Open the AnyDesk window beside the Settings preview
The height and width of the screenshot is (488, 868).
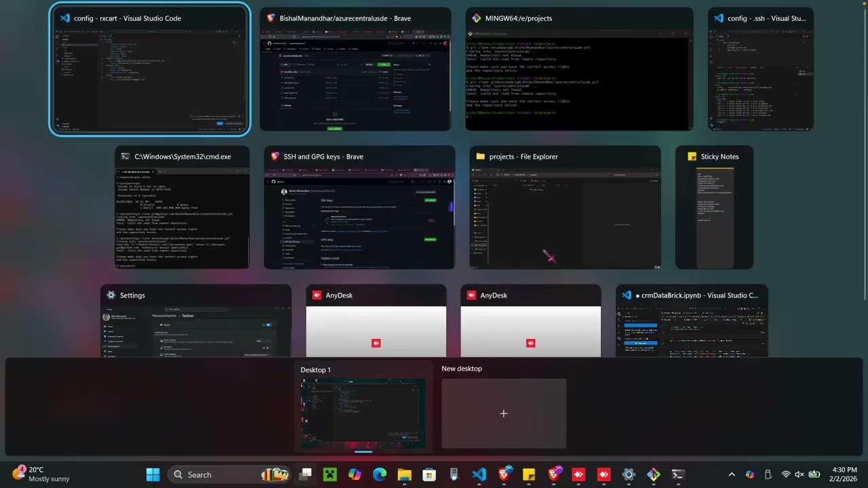pos(376,321)
